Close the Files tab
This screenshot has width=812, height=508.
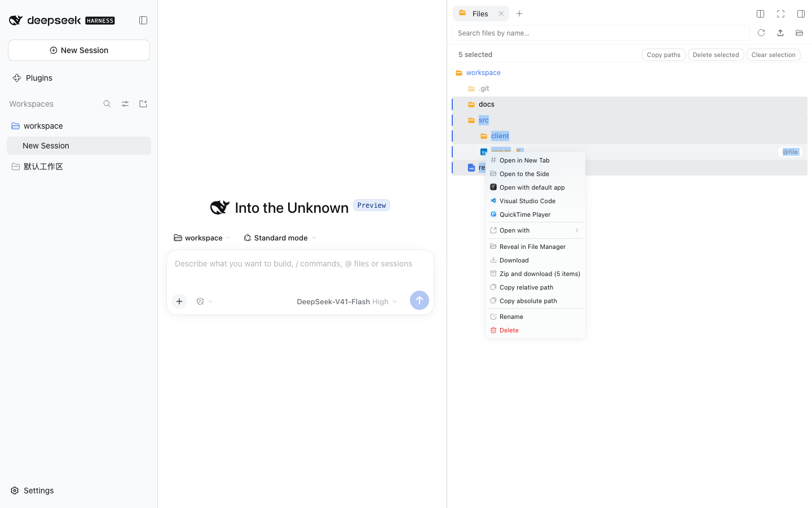[501, 14]
